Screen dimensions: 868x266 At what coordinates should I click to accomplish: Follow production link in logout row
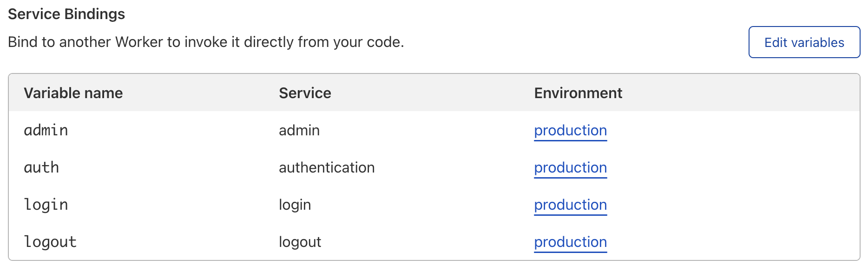(570, 242)
